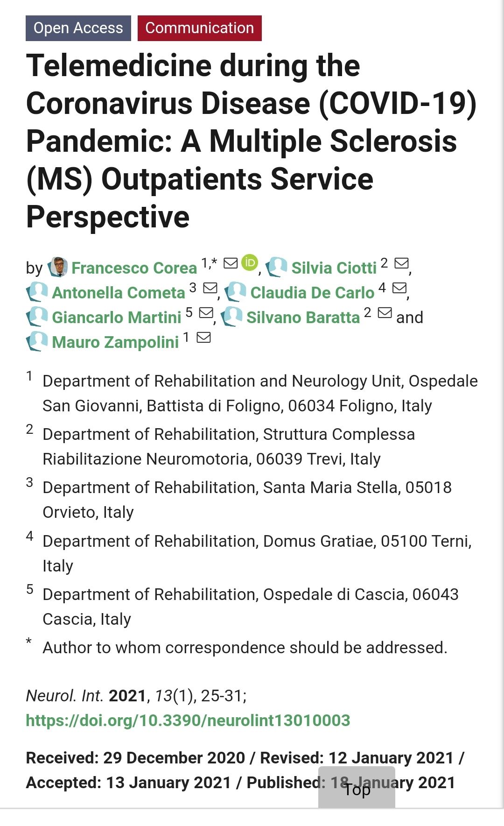Click email envelope beside Silvia Ciotti
Viewport: 504px width, 826px height.
tap(401, 263)
